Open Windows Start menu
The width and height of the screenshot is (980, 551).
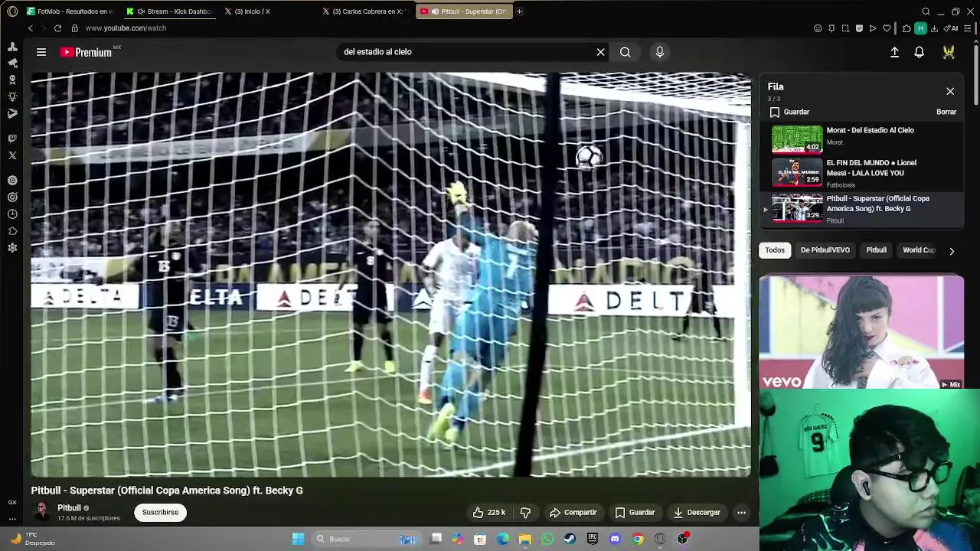[298, 539]
